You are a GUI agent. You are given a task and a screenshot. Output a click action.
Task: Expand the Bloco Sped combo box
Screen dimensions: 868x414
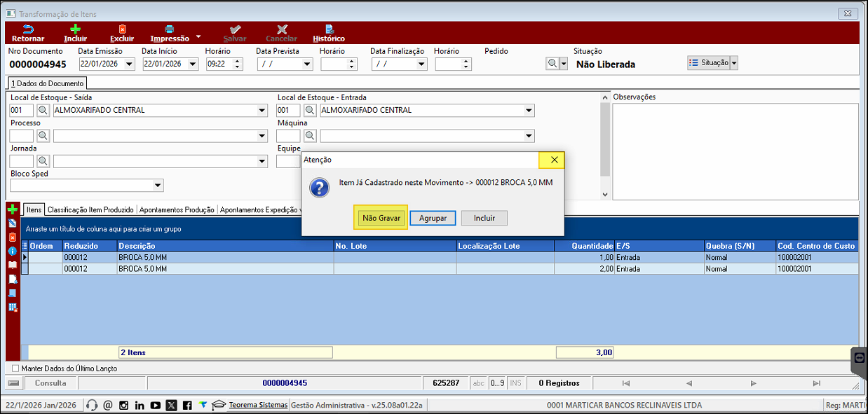click(x=158, y=186)
